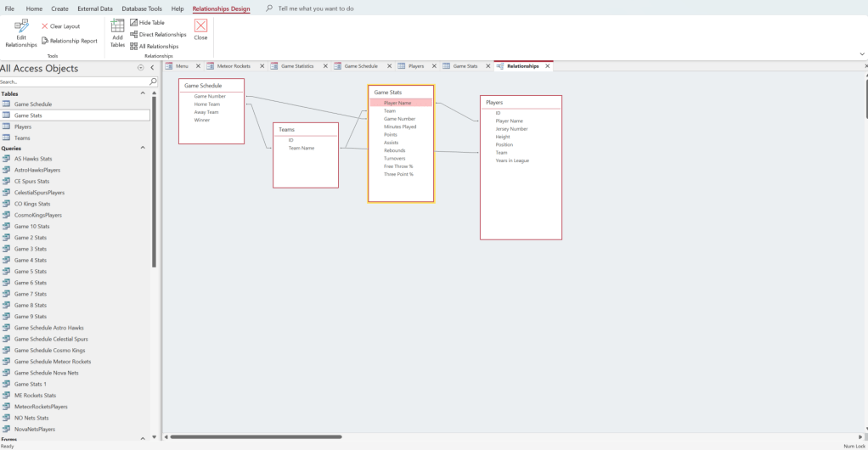Show All Relationships
The height and width of the screenshot is (450, 868).
[133, 47]
